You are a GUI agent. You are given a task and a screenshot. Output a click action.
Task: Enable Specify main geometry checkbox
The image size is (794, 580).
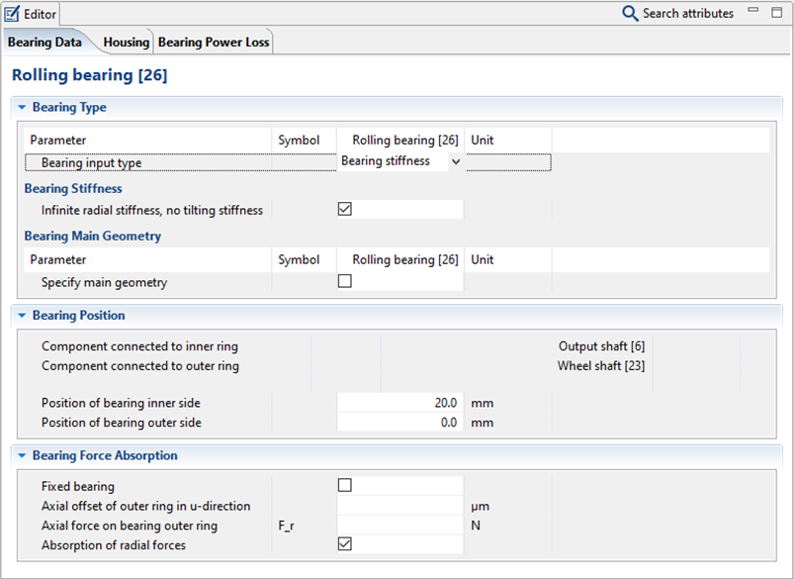[345, 282]
